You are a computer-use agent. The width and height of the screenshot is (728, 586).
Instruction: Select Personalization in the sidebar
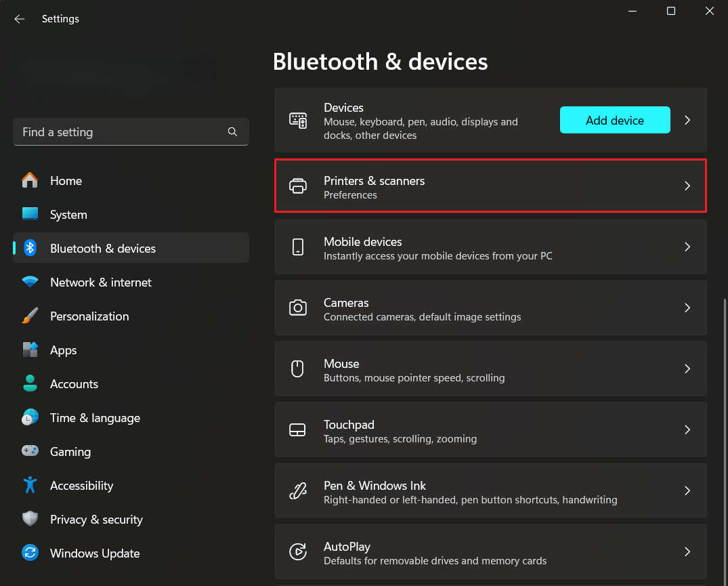pos(89,316)
